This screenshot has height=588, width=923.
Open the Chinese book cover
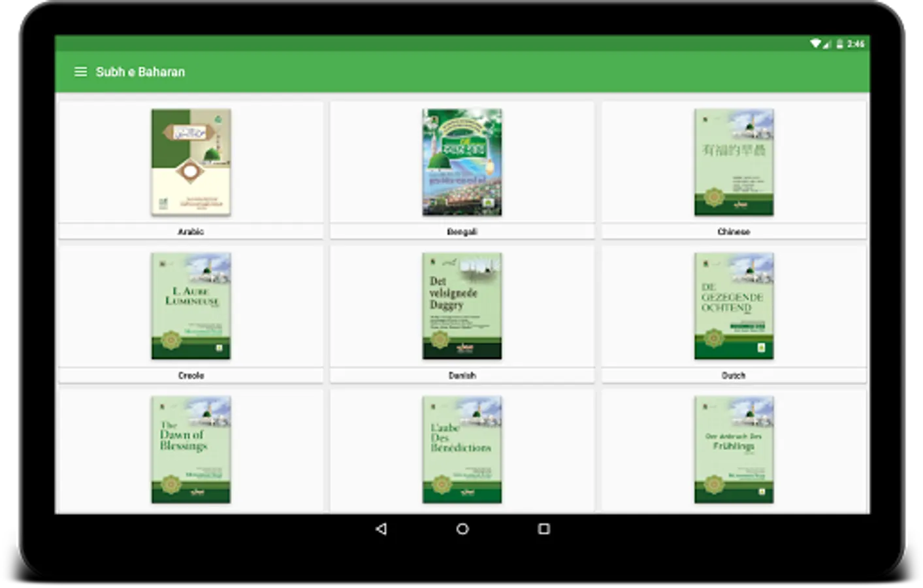click(734, 162)
